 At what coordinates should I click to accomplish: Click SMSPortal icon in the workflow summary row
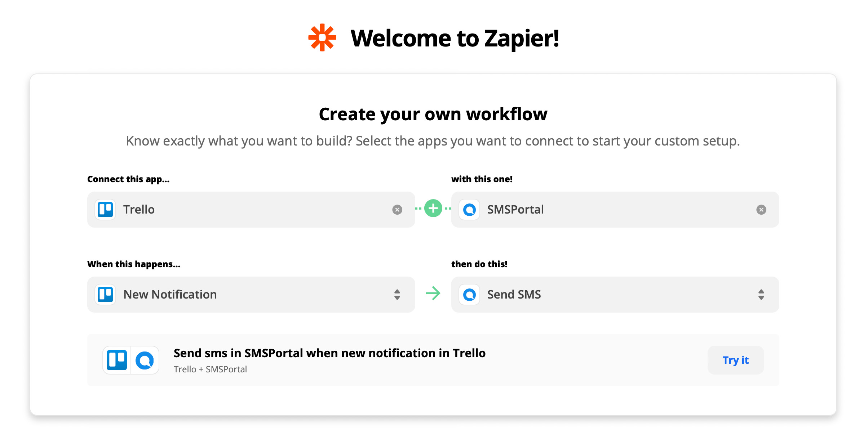(x=145, y=360)
